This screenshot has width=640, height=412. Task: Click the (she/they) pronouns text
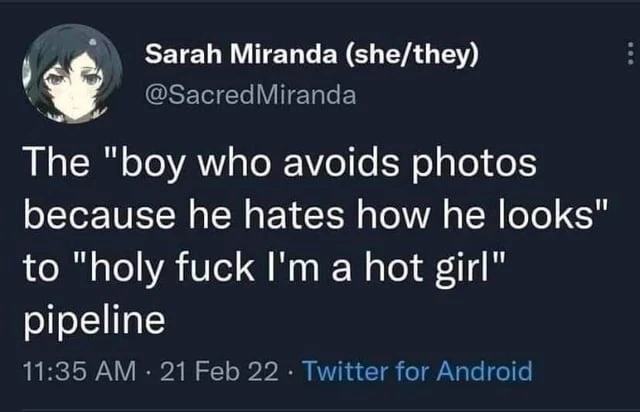413,57
